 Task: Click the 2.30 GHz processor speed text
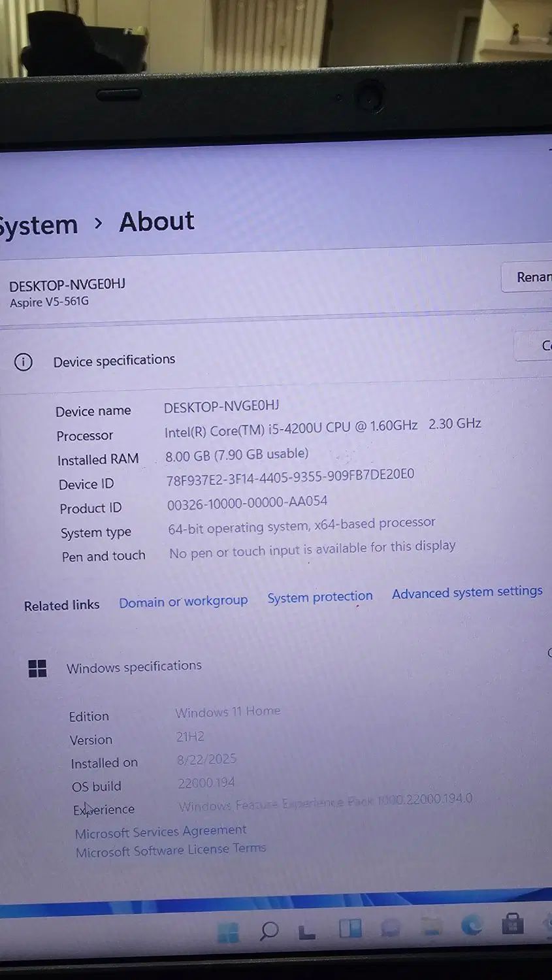pyautogui.click(x=455, y=423)
